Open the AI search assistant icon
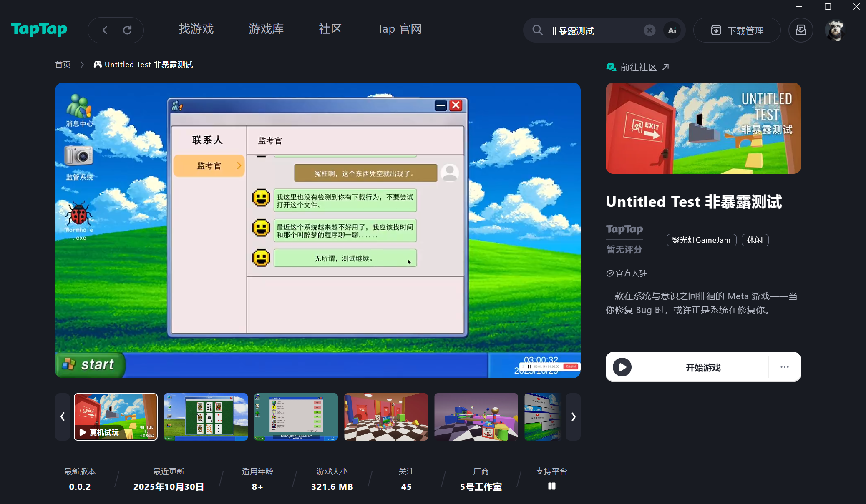 click(x=672, y=30)
